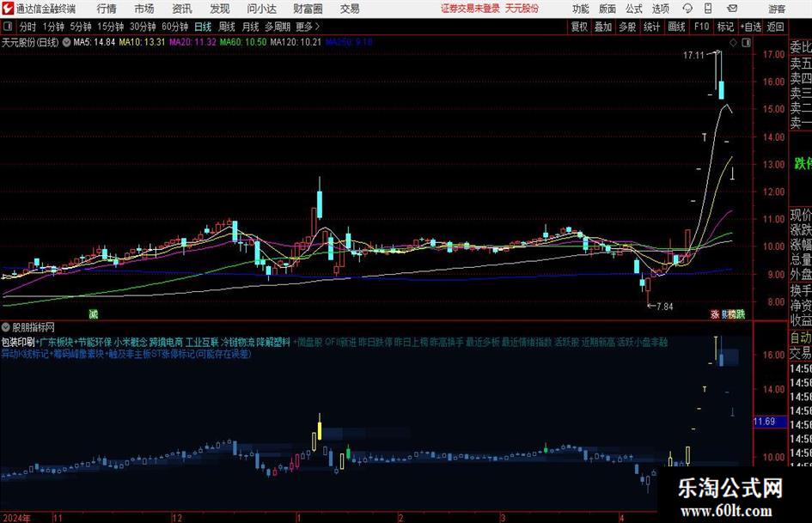The height and width of the screenshot is (523, 812).
Task: Switch to the 1分钟 period tab
Action: (53, 27)
